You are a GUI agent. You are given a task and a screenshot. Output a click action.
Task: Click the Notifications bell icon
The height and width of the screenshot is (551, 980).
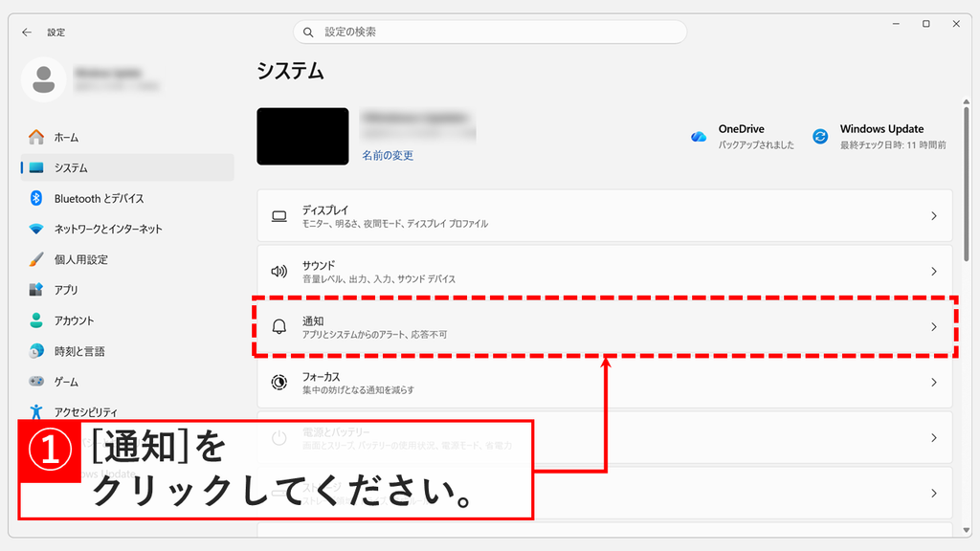279,327
